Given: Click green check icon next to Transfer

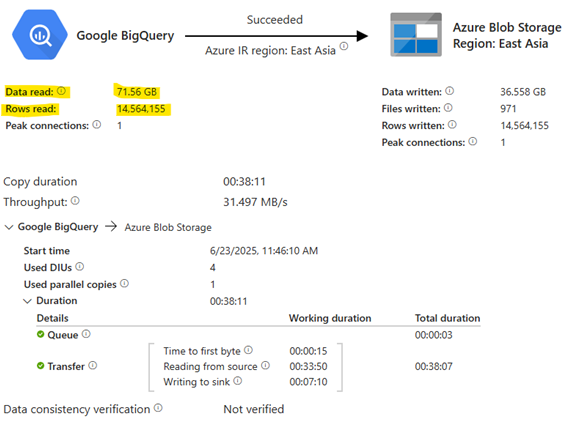Looking at the screenshot, I should coord(40,366).
